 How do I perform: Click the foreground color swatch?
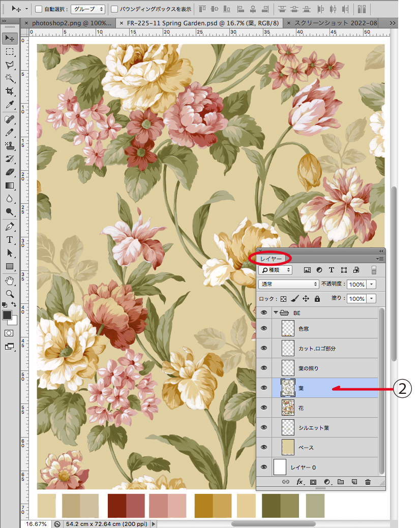point(7,316)
